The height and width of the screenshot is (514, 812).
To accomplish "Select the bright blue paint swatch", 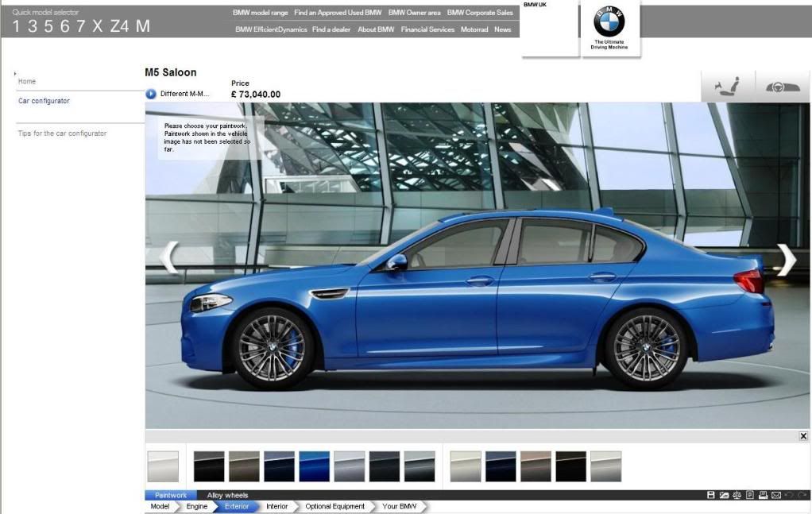I will (315, 466).
